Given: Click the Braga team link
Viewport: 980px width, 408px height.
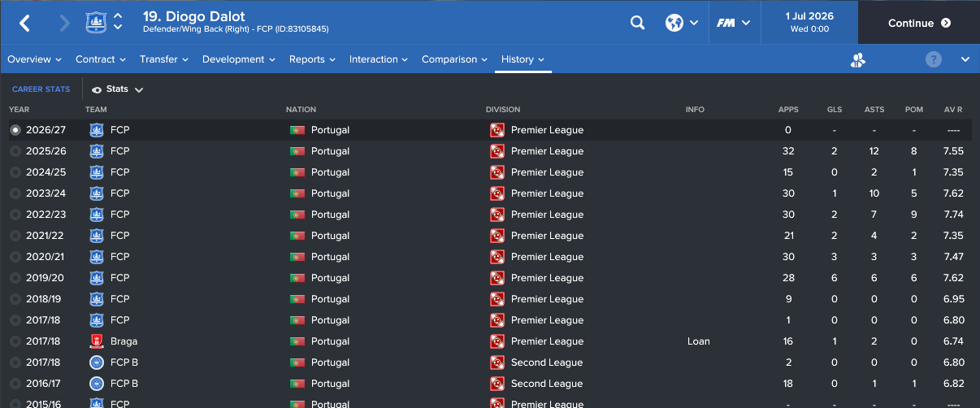Looking at the screenshot, I should click(124, 341).
